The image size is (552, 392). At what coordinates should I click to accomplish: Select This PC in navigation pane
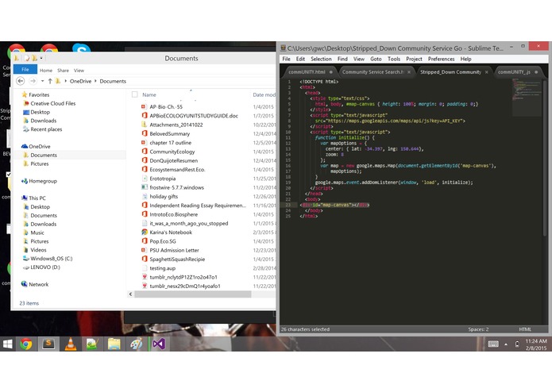37,198
